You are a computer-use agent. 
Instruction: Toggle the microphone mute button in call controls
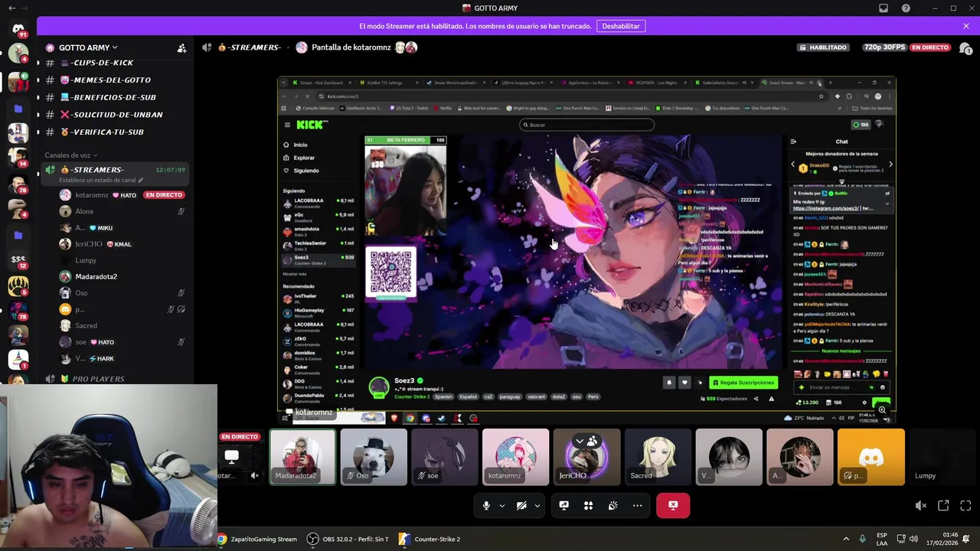pos(486,505)
